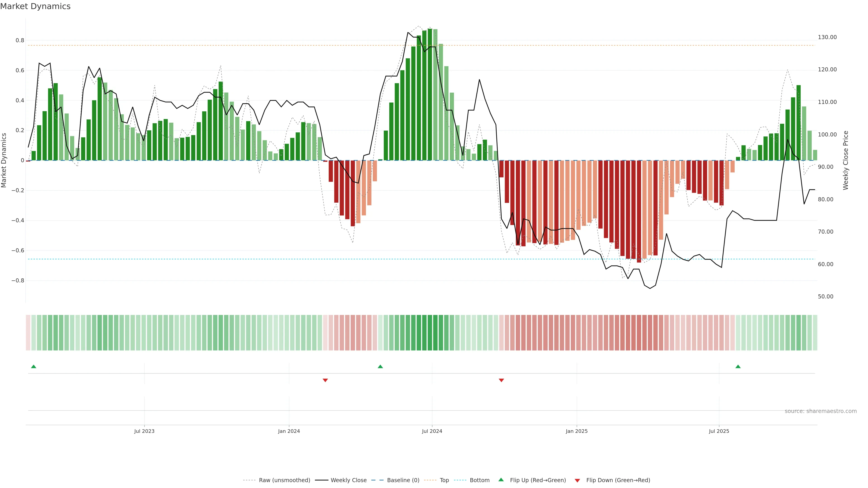Click the Jan 2025 x-axis label
The image size is (868, 488).
(577, 431)
